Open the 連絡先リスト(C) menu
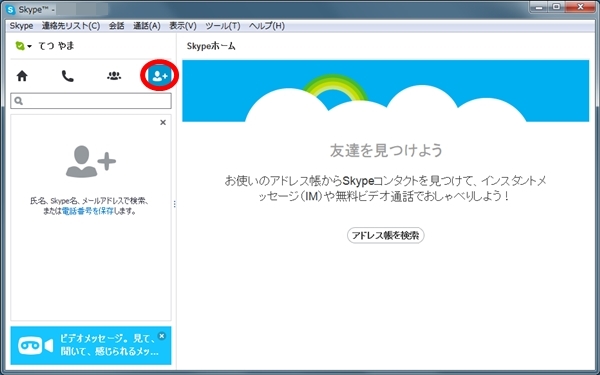600x375 pixels. [71, 26]
